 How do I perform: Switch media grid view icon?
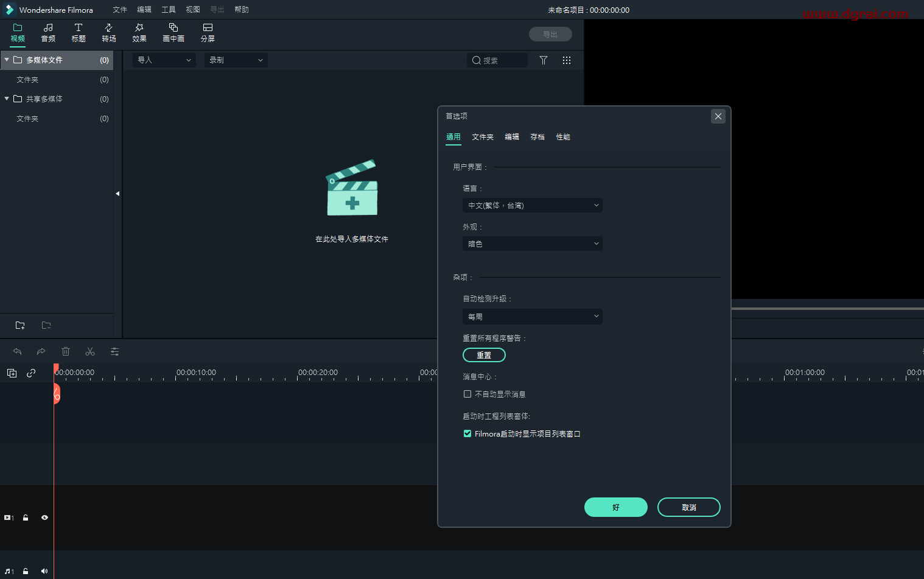click(567, 60)
